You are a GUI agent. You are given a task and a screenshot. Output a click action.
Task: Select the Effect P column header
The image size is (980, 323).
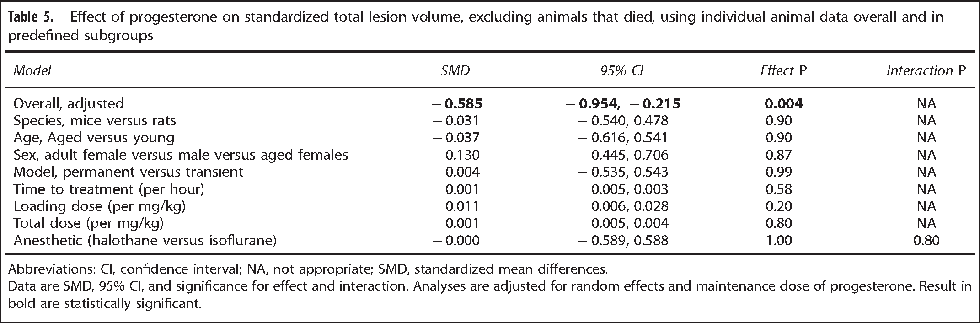pyautogui.click(x=783, y=70)
